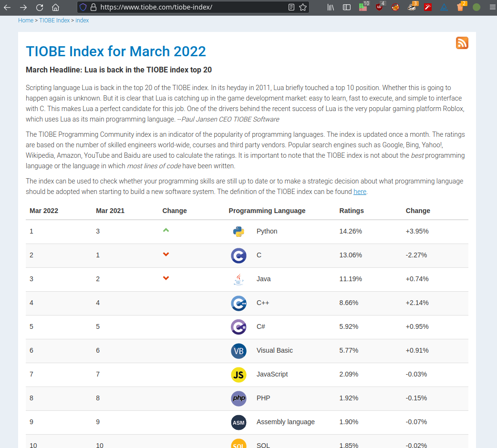
Task: Toggle reader view for this page
Action: [x=291, y=7]
